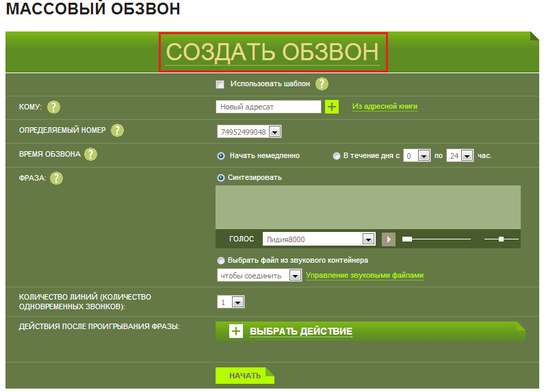
Task: Click help icon next to ФРАЗА
Action: (57, 178)
